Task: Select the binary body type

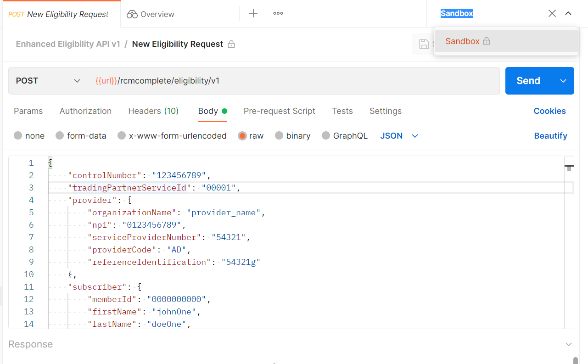Action: point(279,135)
